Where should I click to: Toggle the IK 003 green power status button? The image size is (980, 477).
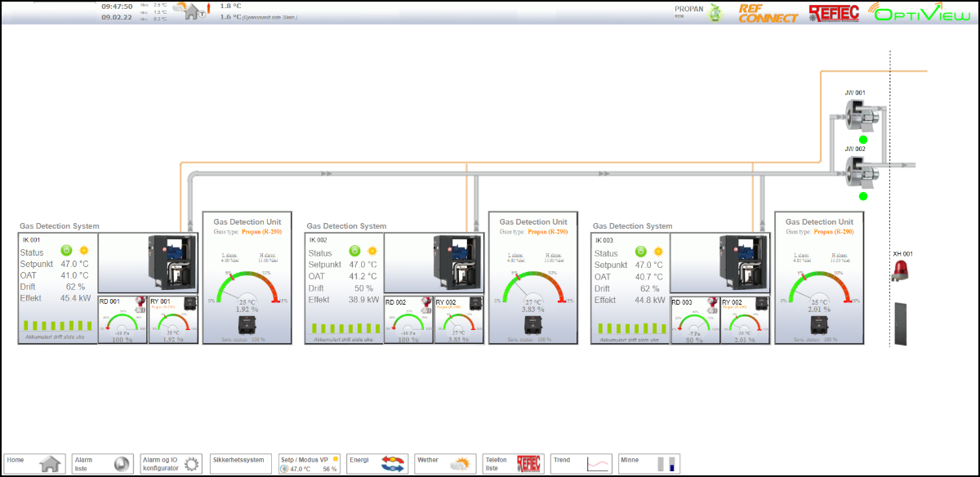pos(640,251)
